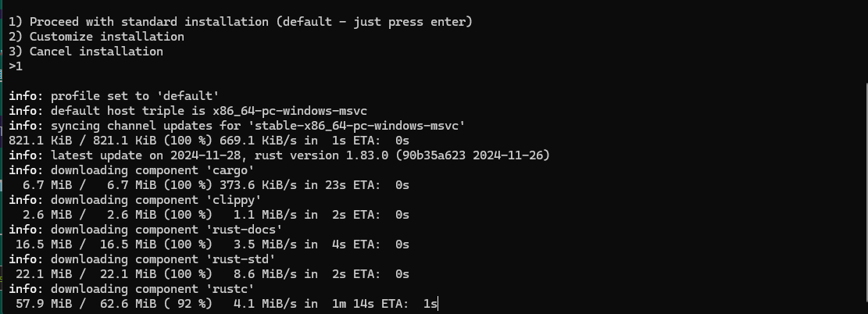Click the 6.7 MiB cargo progress line

point(216,185)
